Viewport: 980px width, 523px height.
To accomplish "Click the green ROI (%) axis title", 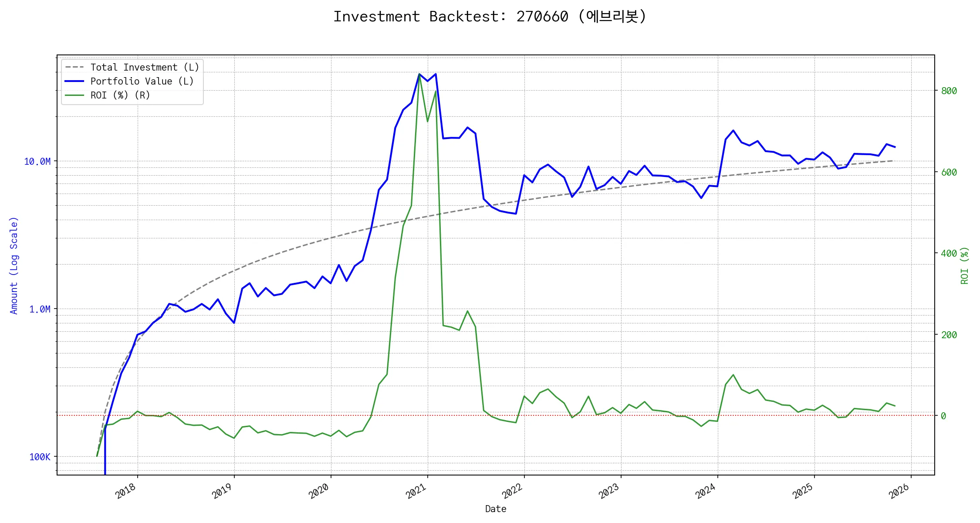I will 964,265.
